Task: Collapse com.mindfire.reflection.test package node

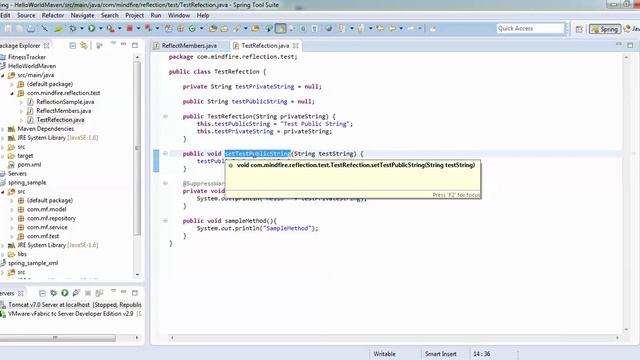Action: [12, 93]
